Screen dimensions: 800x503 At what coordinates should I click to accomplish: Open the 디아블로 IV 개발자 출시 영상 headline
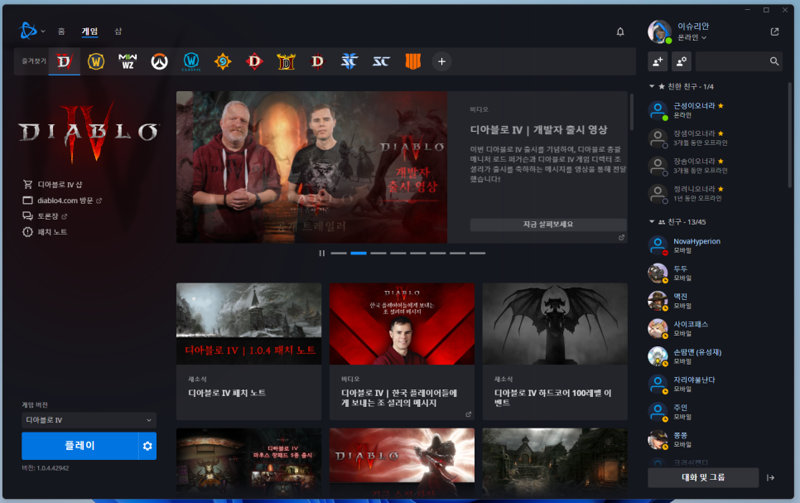click(x=539, y=130)
